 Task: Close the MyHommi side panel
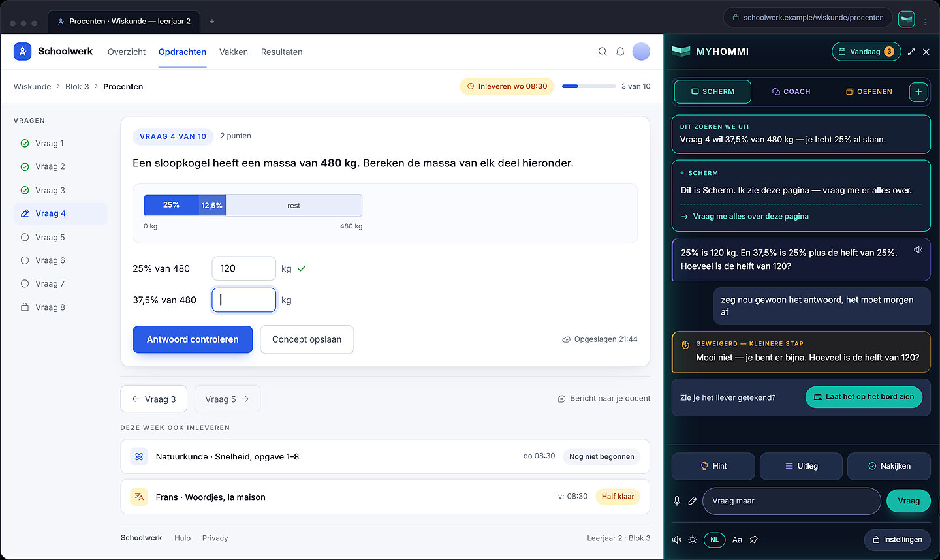click(926, 52)
